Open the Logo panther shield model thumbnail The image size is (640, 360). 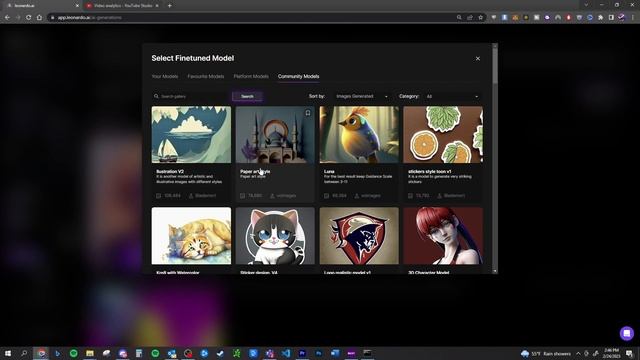pyautogui.click(x=359, y=236)
